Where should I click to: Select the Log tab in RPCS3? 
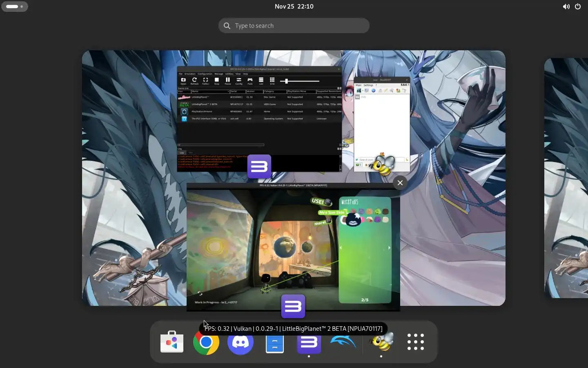click(x=182, y=153)
